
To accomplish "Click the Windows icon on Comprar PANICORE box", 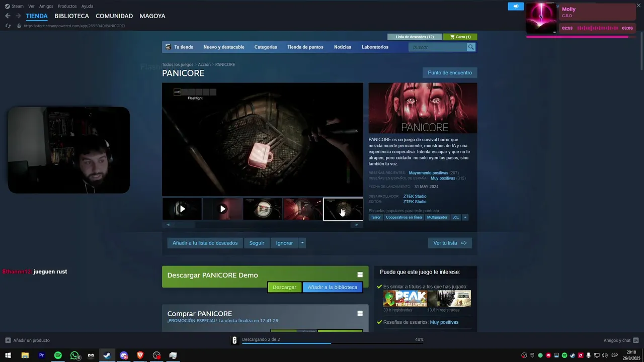I will pyautogui.click(x=360, y=313).
